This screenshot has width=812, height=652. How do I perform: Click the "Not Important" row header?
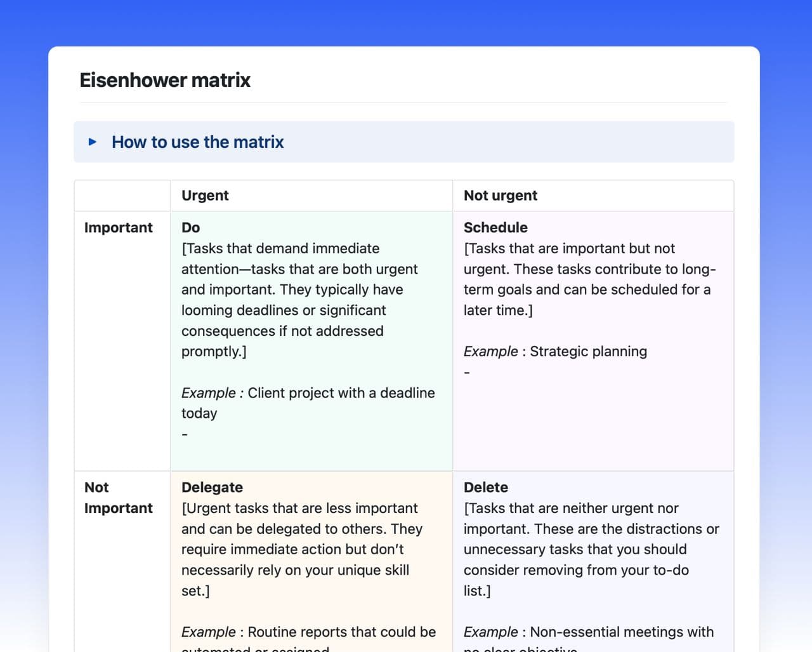point(119,498)
